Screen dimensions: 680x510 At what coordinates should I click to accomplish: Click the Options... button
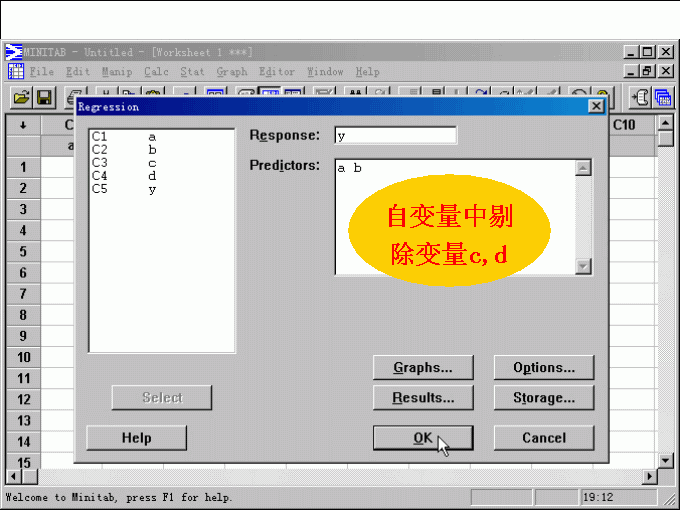pos(543,368)
